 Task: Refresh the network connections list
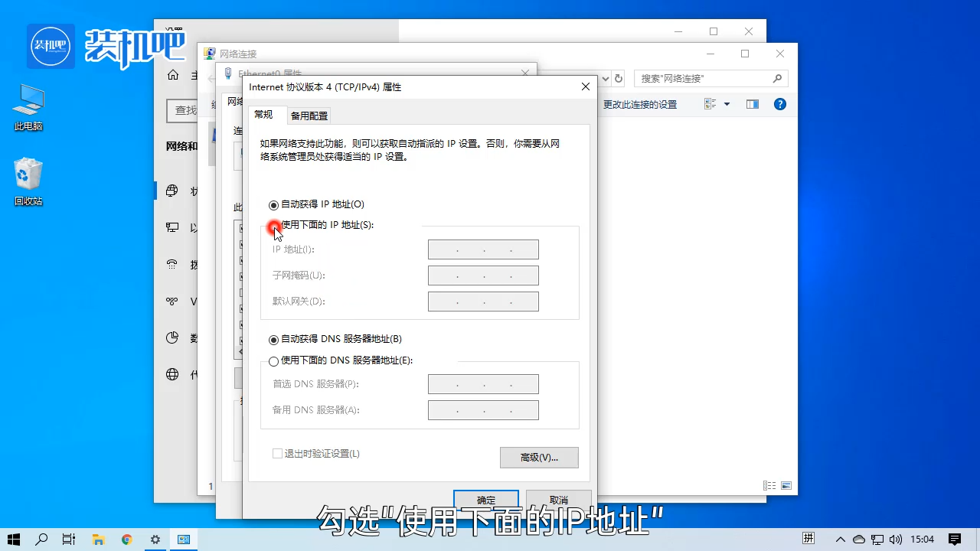coord(619,78)
